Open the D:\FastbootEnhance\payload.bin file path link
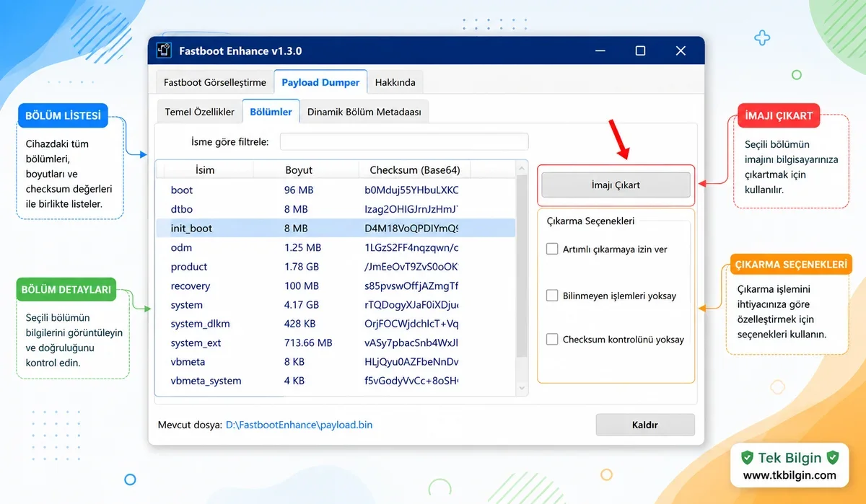This screenshot has height=504, width=866. tap(299, 425)
